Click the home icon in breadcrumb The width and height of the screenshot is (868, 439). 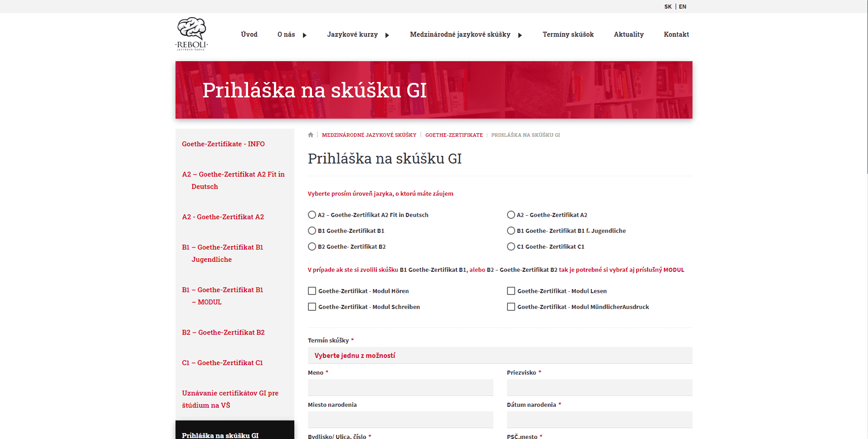311,135
